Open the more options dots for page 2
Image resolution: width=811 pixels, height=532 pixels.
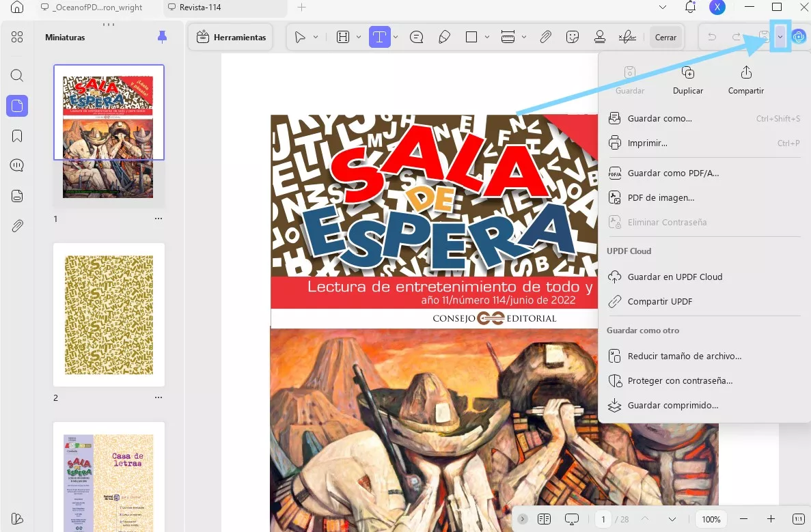(159, 397)
